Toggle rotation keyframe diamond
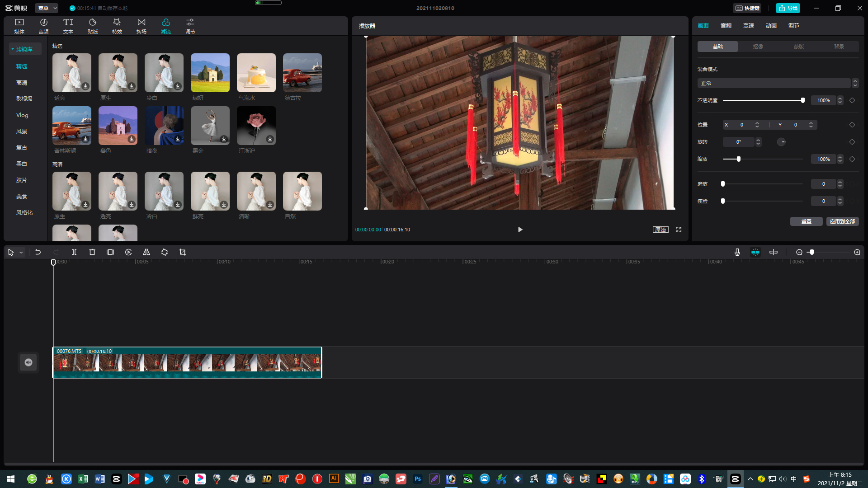Viewport: 868px width, 488px height. pos(852,142)
